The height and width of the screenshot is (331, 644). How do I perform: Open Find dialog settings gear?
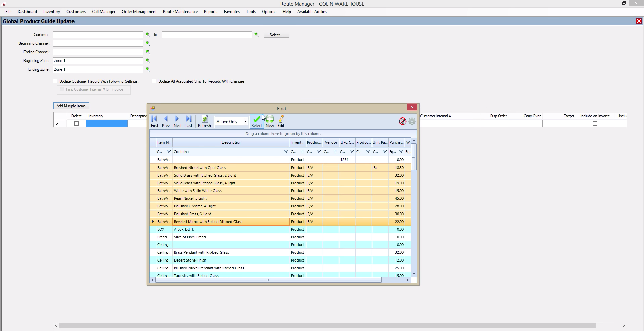412,122
